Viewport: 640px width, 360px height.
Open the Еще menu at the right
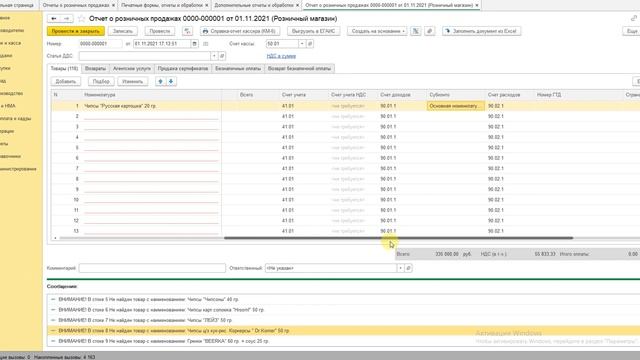click(631, 31)
